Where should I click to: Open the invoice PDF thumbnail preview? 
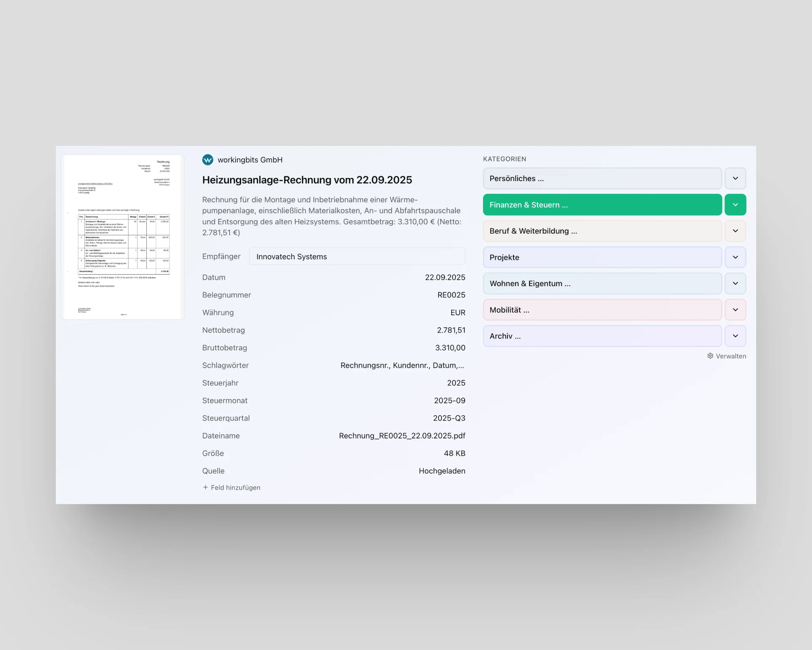pos(123,237)
